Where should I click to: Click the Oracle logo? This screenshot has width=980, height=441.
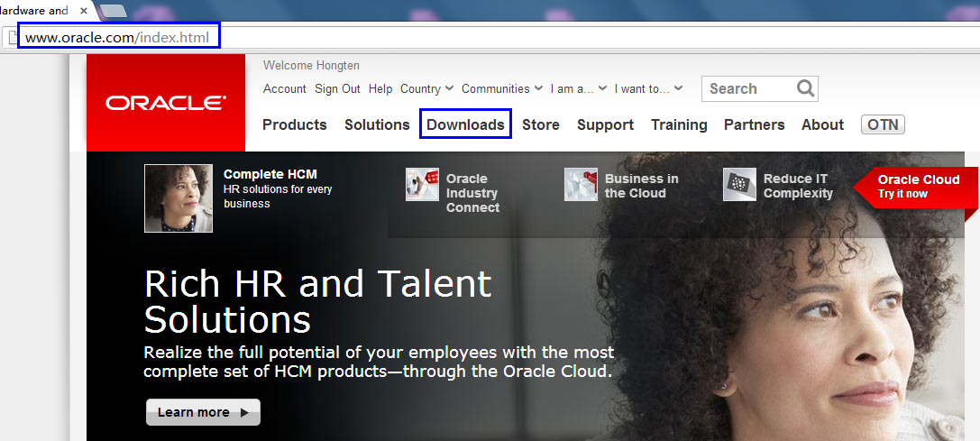166,103
